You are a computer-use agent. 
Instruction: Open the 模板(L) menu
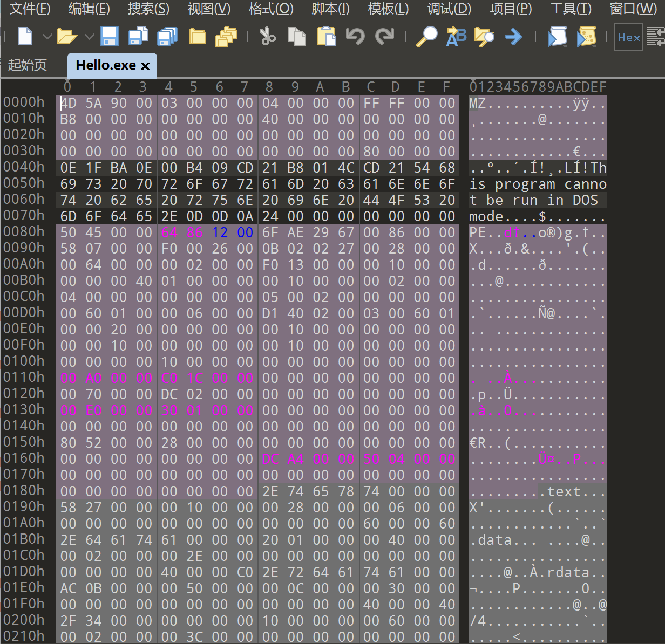(x=388, y=9)
